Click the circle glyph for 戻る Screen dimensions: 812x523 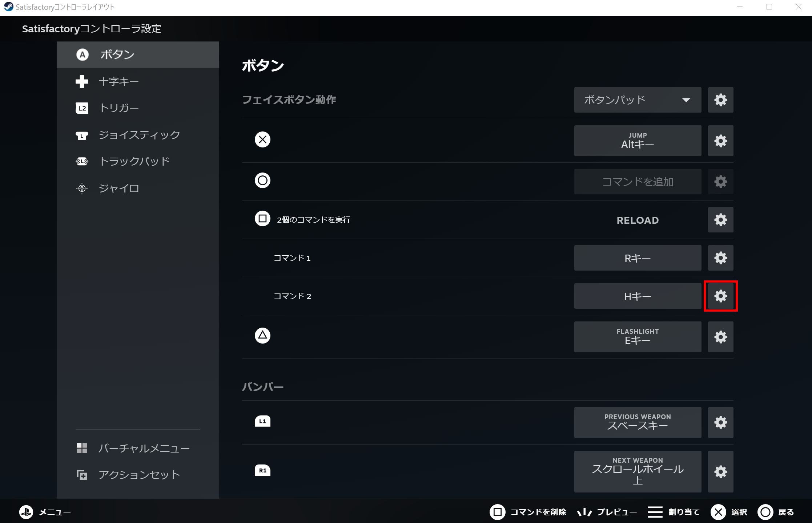pos(765,512)
